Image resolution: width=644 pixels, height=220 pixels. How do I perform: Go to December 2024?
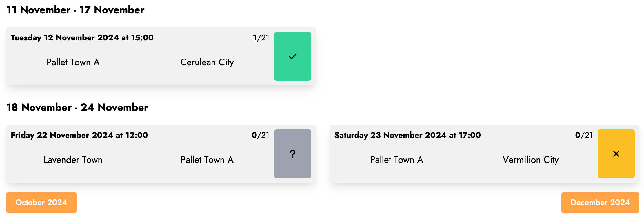[600, 203]
